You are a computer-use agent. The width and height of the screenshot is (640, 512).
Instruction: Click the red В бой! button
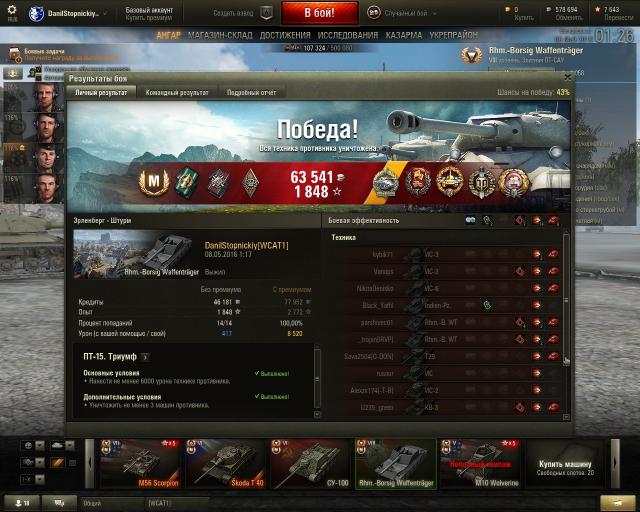pos(320,13)
